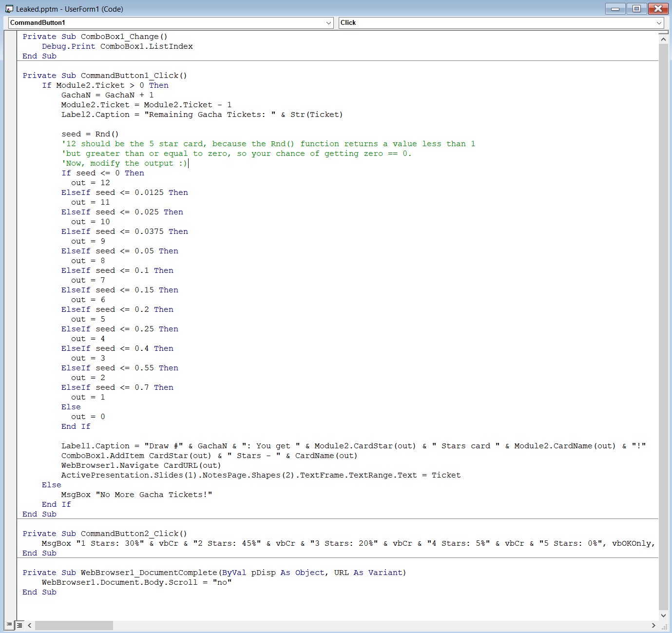Screen dimensions: 672x633
Task: Click the 'If Module2.Ticket > 0 Then' line
Action: [105, 85]
